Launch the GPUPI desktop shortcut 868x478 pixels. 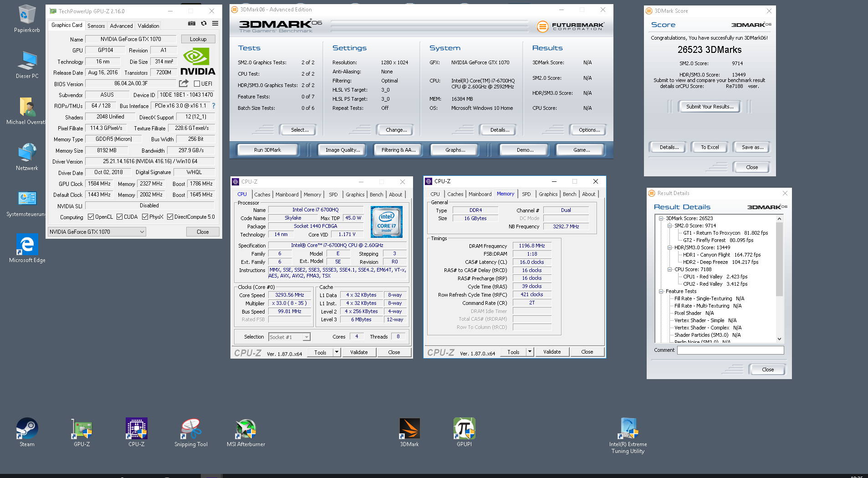coord(464,432)
